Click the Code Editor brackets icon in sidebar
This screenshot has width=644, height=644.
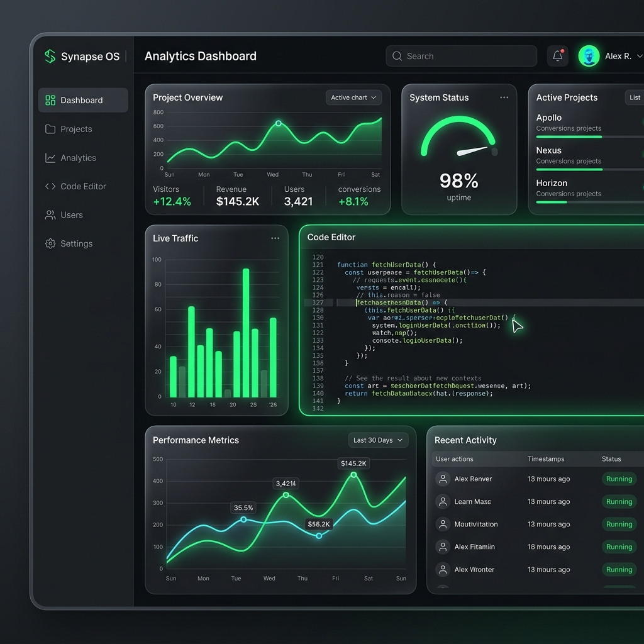click(50, 186)
